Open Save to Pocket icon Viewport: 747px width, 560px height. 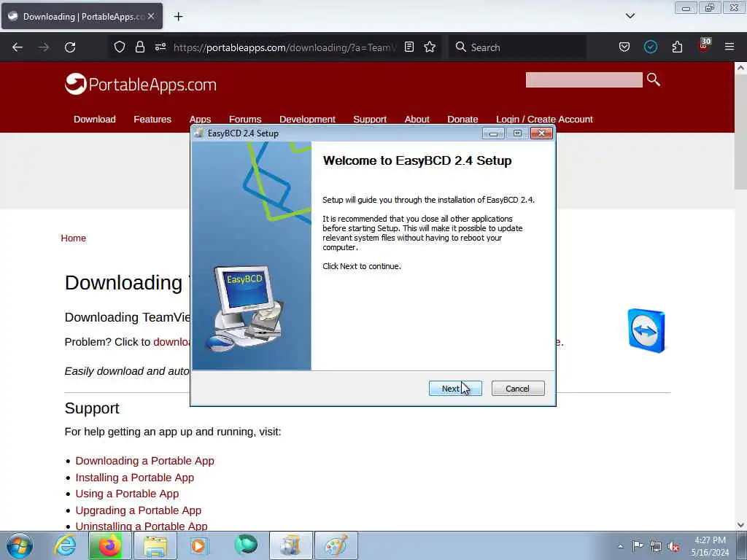(624, 47)
